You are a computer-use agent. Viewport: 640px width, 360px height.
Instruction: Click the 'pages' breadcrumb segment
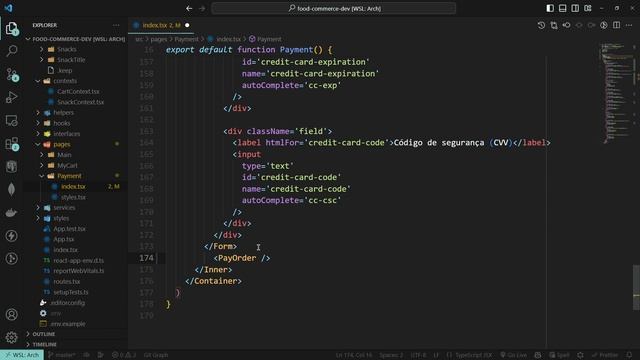[x=159, y=39]
